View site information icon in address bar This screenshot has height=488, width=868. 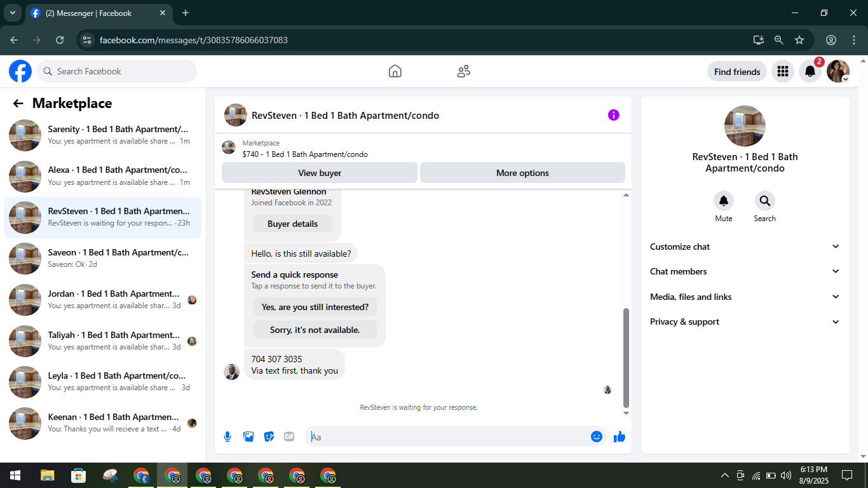click(x=88, y=40)
